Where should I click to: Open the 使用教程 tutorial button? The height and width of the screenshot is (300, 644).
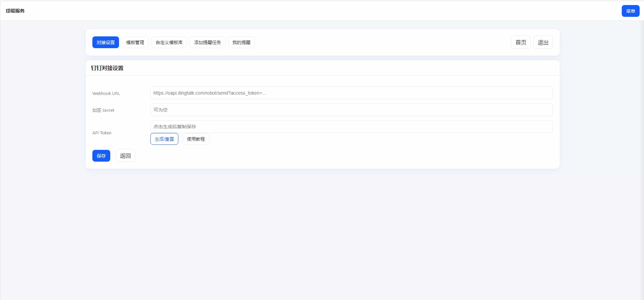(x=196, y=139)
